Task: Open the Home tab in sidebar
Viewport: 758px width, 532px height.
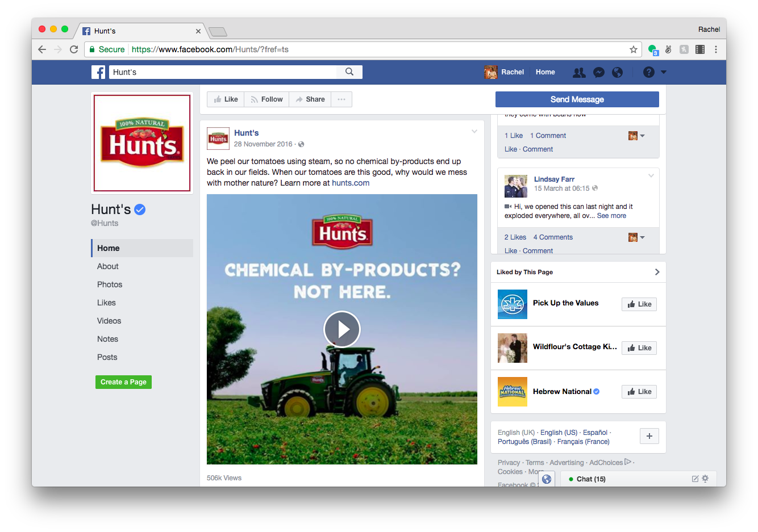Action: click(142, 248)
